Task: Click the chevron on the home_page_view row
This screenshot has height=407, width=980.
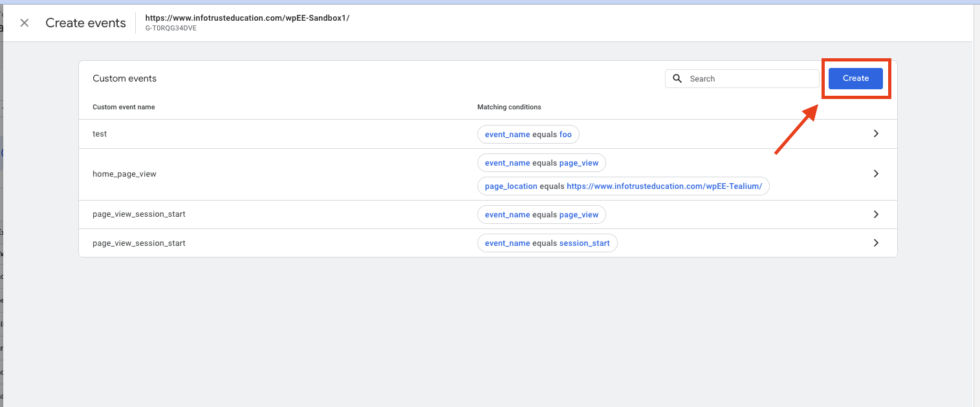Action: tap(876, 173)
